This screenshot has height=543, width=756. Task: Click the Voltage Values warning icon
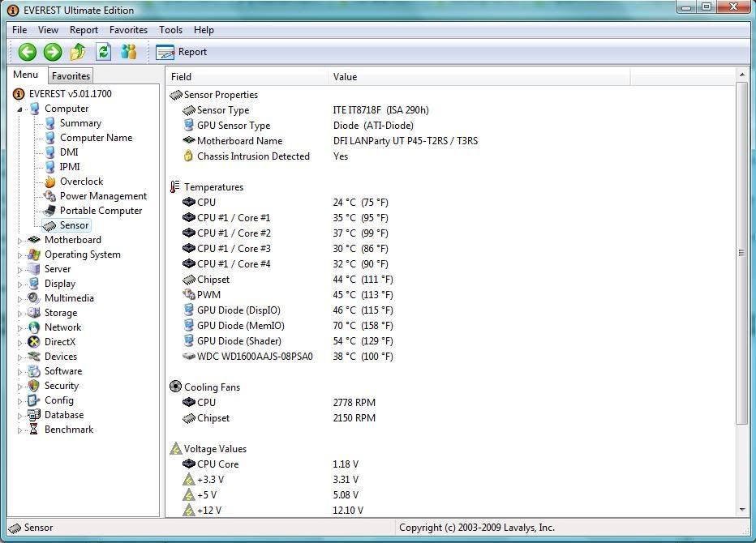[176, 448]
